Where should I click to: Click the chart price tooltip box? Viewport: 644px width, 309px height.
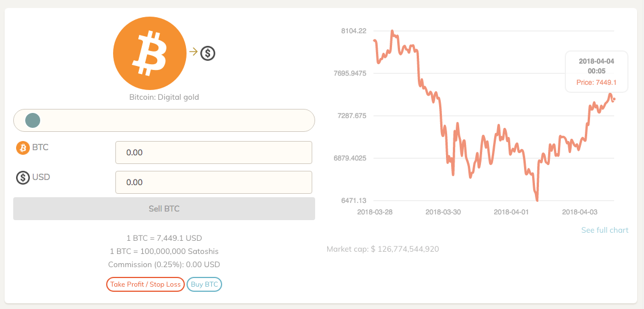pyautogui.click(x=596, y=72)
